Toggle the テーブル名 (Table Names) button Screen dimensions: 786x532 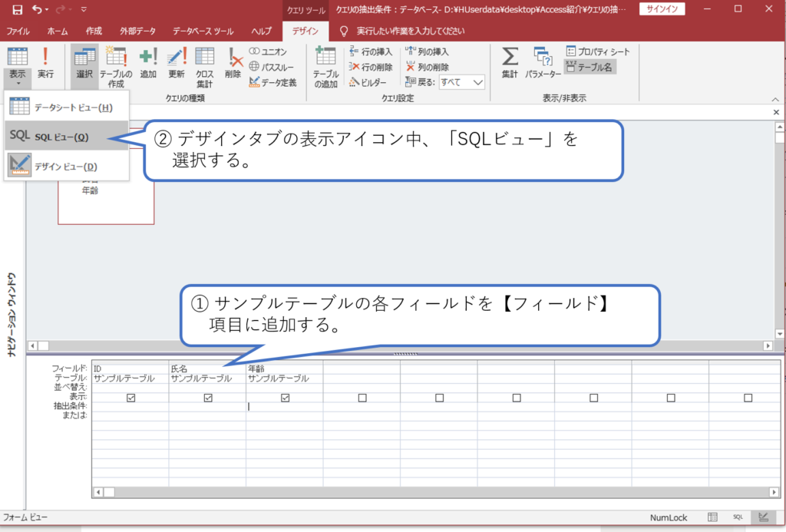coord(589,67)
